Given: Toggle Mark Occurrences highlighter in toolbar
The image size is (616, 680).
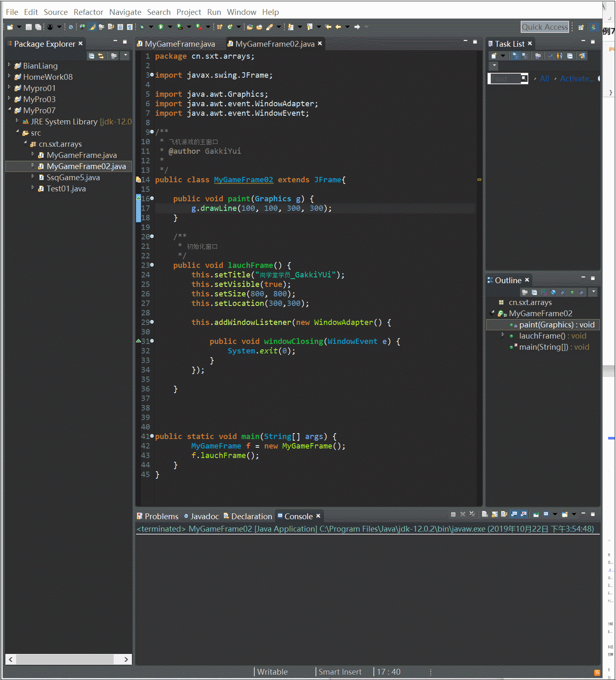Looking at the screenshot, I should [x=92, y=27].
